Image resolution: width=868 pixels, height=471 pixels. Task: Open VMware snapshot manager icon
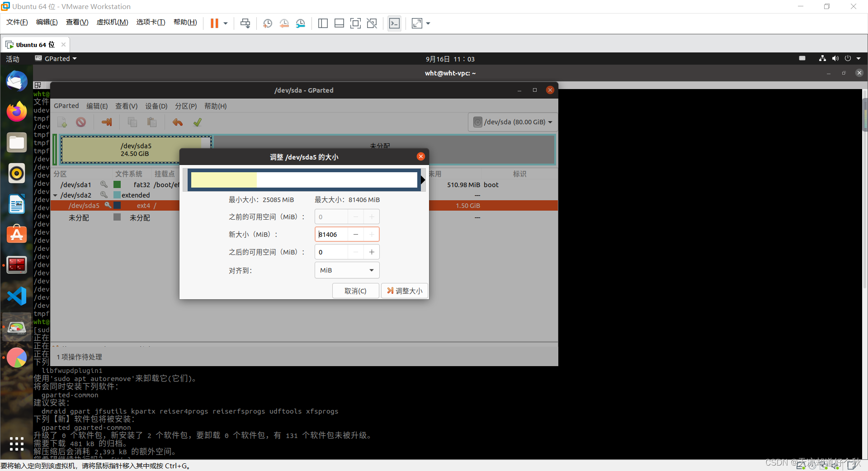301,23
